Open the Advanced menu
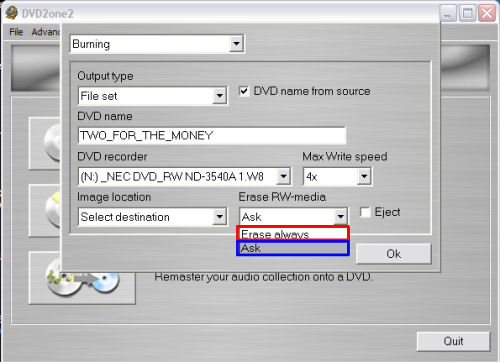 click(x=46, y=32)
